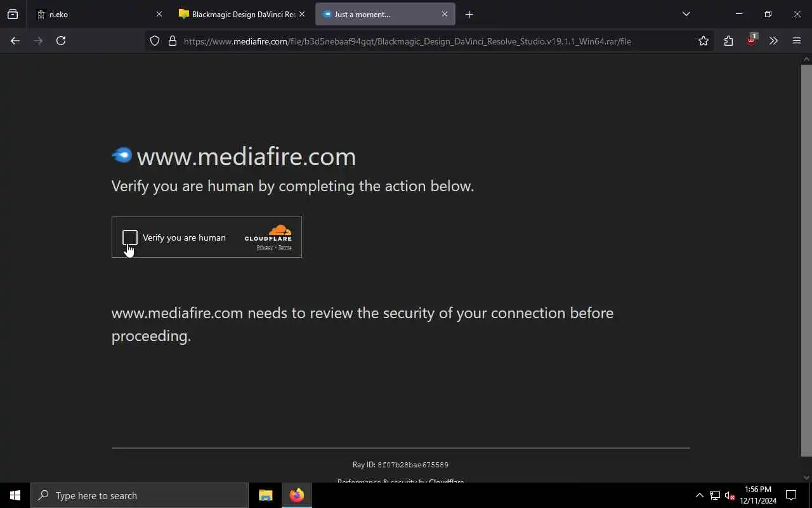
Task: Bookmark this page with the star
Action: click(704, 41)
